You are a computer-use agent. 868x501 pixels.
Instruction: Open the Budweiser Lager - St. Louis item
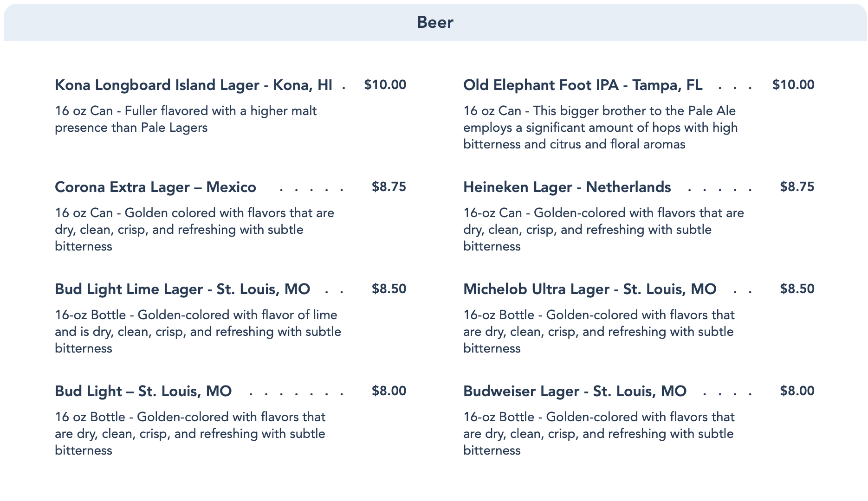(575, 392)
